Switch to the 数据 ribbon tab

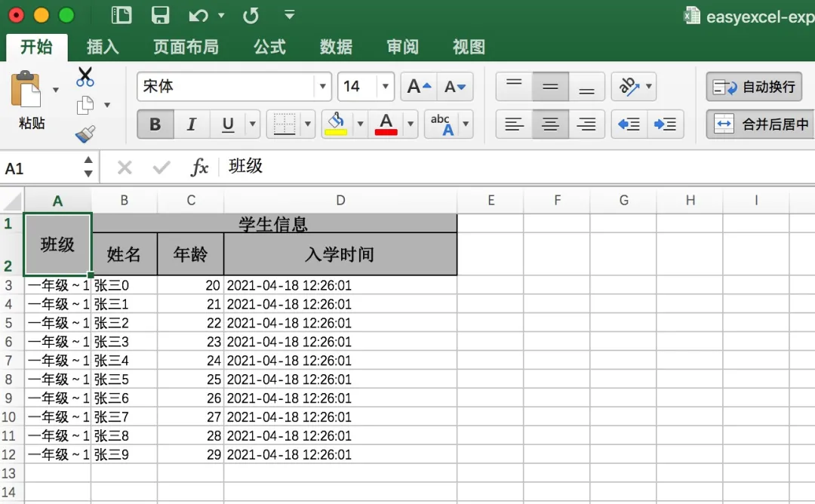click(336, 47)
